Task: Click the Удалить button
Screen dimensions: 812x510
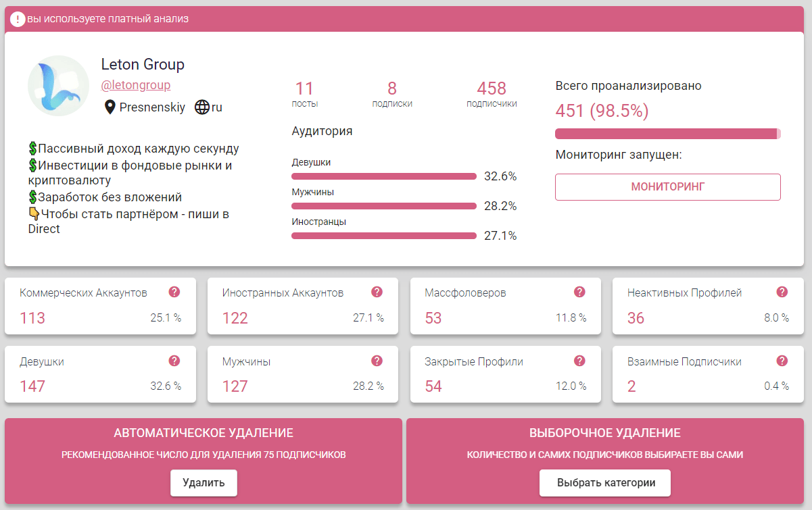Action: (x=204, y=483)
